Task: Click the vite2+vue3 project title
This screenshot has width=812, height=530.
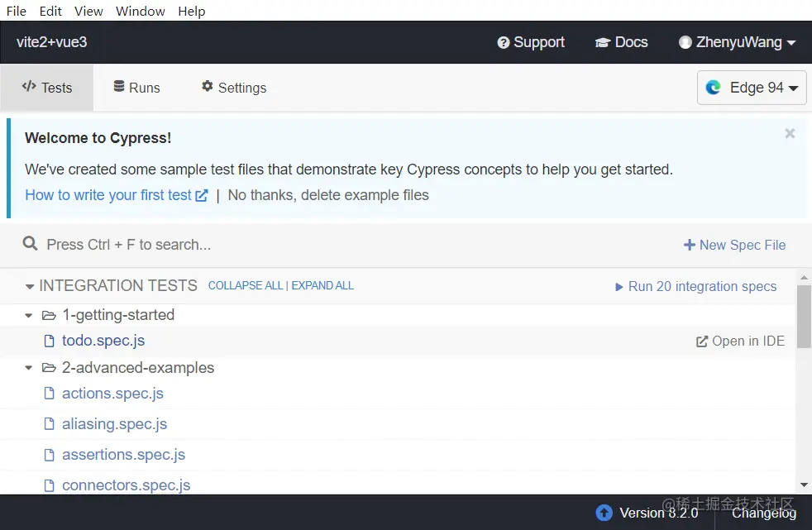Action: 52,42
